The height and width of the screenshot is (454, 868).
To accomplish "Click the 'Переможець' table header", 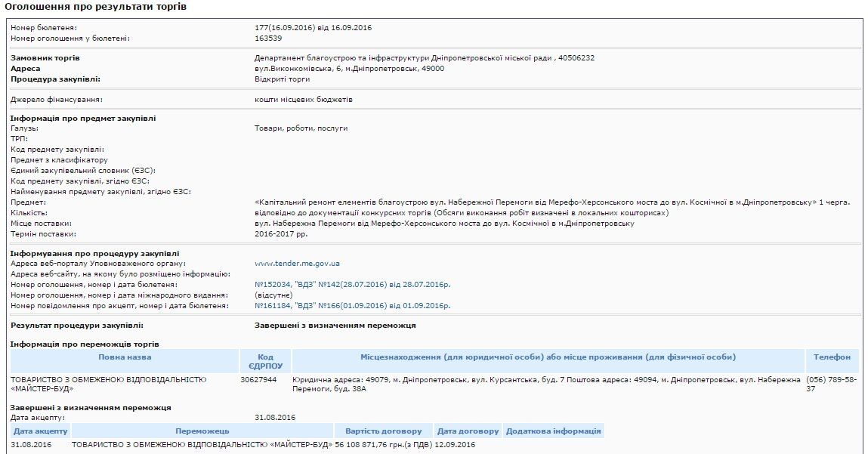I will (202, 431).
